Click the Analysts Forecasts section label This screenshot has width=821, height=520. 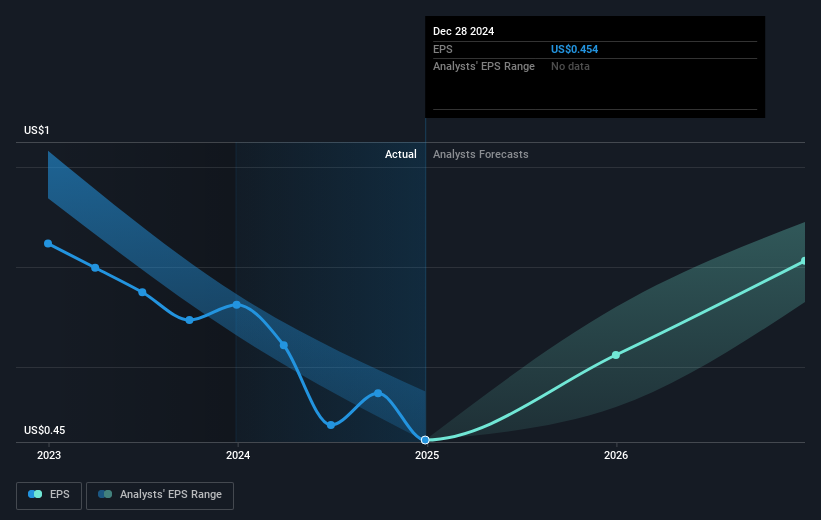coord(481,155)
